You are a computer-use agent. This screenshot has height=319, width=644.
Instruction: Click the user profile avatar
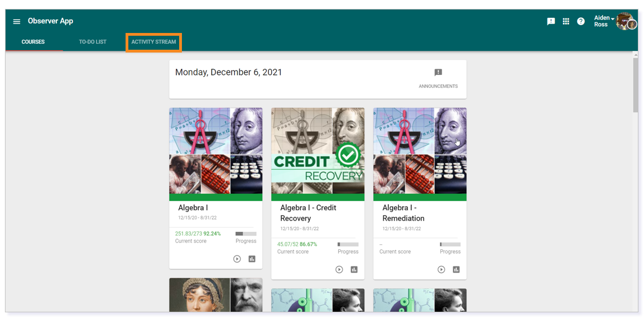626,21
